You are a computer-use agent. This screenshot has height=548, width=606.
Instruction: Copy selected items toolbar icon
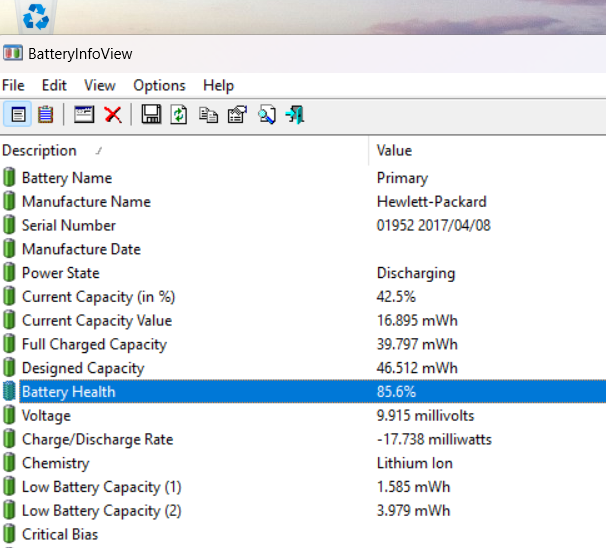point(208,115)
